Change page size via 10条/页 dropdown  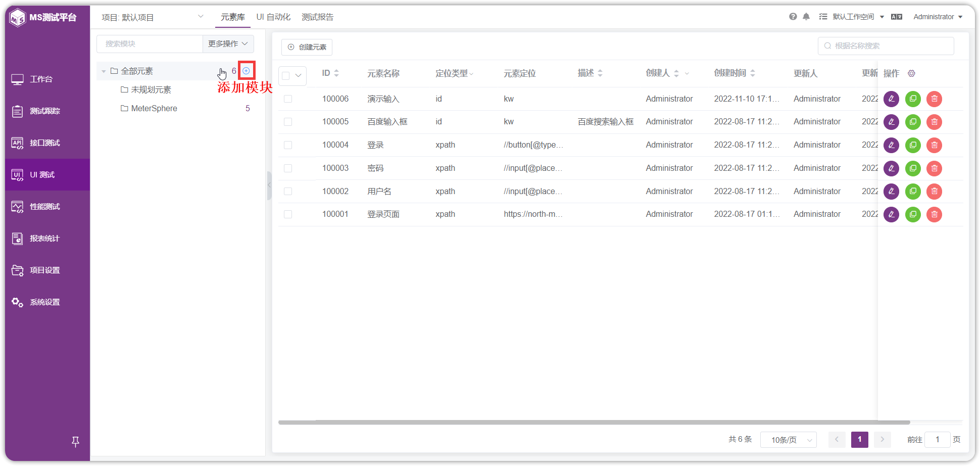click(788, 440)
